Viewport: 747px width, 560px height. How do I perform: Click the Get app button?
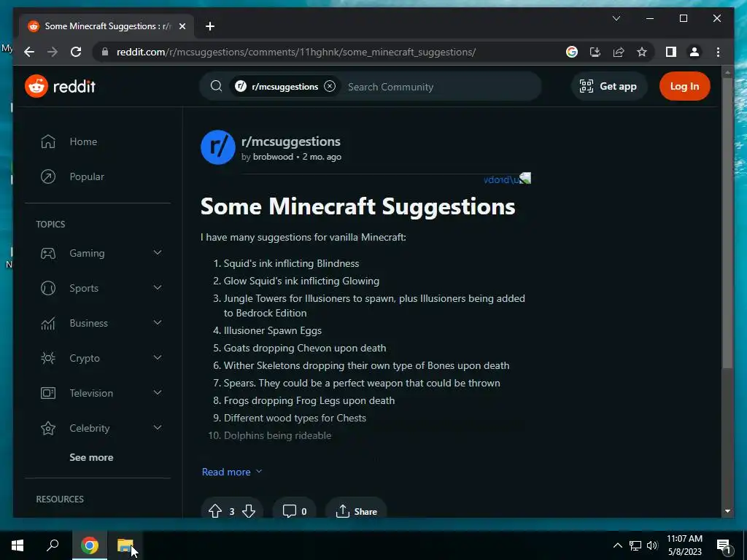pos(608,86)
